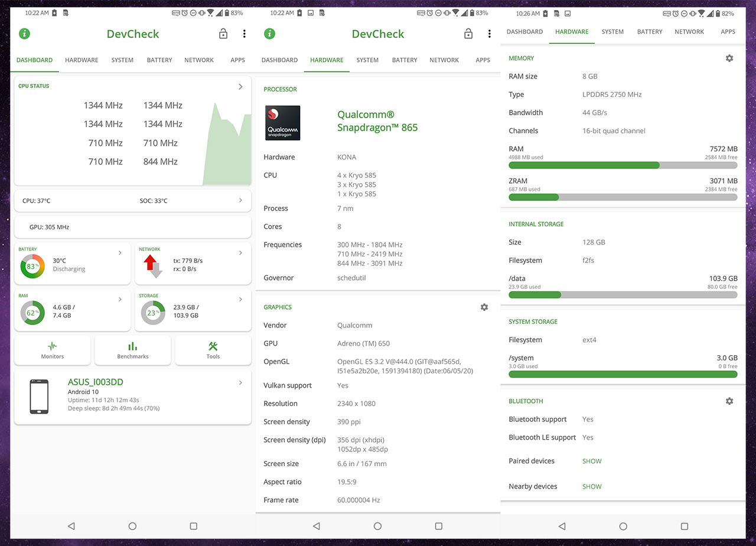The width and height of the screenshot is (756, 546).
Task: Tap ASUS_I003DD device name
Action: tap(96, 382)
